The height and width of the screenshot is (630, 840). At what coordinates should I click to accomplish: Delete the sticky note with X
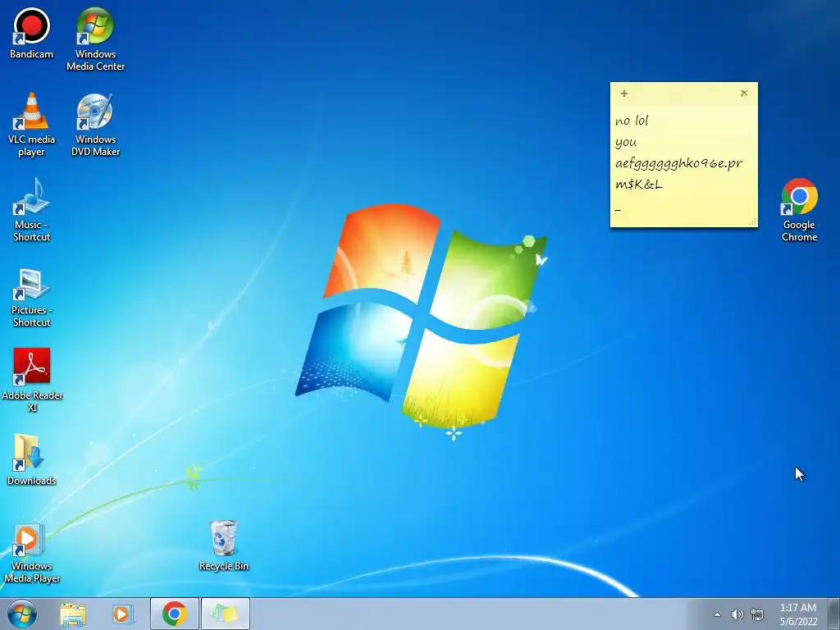click(744, 94)
